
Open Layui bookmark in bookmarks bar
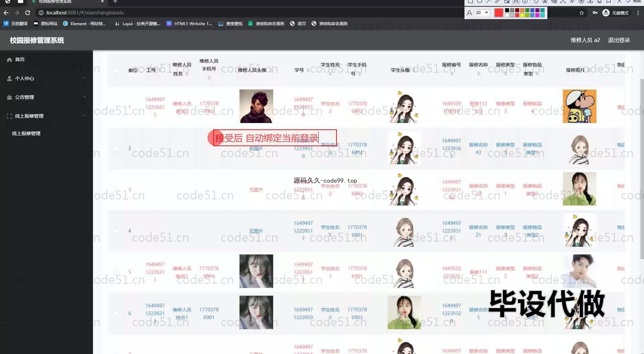pos(138,23)
